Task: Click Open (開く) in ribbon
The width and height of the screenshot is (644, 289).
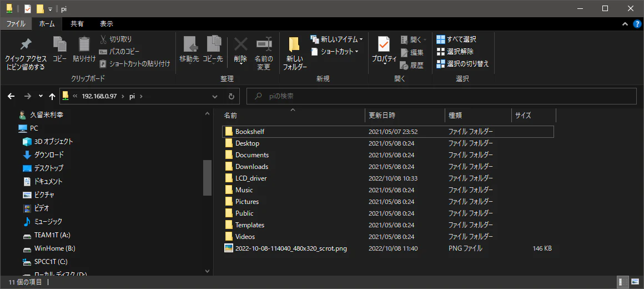Action: (412, 39)
